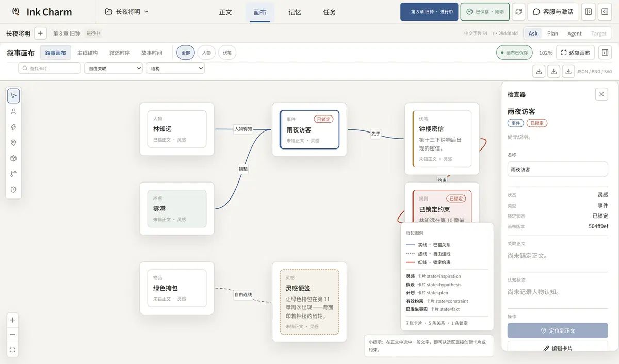This screenshot has height=364, width=619.
Task: Open the 结构 dropdown
Action: click(175, 68)
